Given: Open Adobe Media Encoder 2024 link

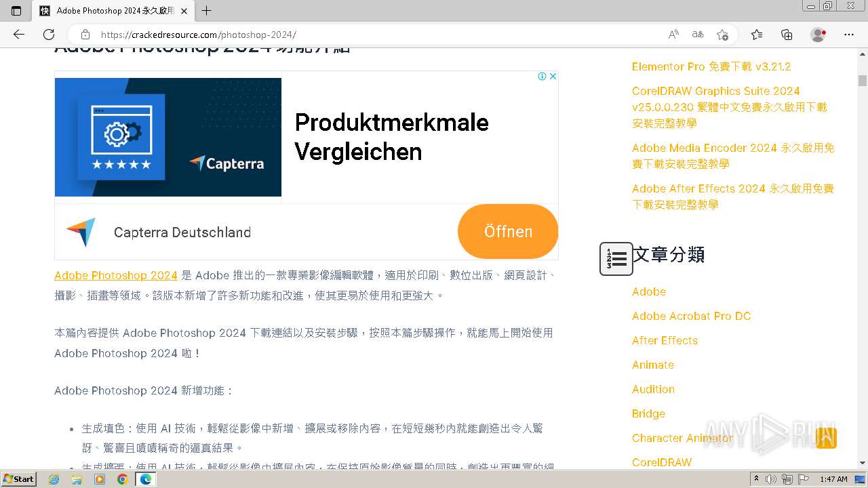Looking at the screenshot, I should [733, 156].
